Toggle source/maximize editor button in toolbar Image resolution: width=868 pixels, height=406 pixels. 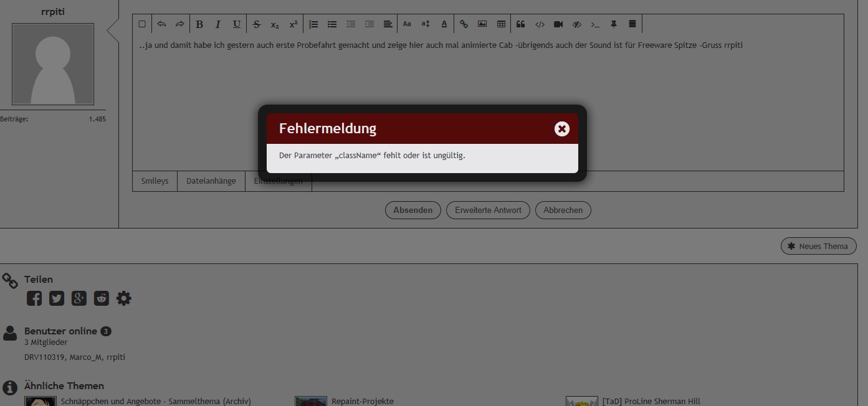click(x=142, y=24)
